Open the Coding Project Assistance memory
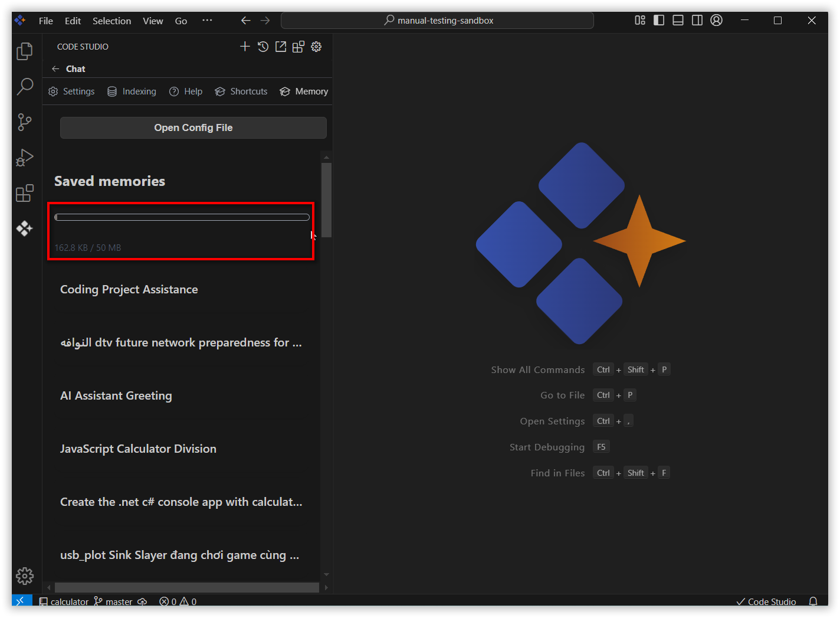 [x=129, y=289]
